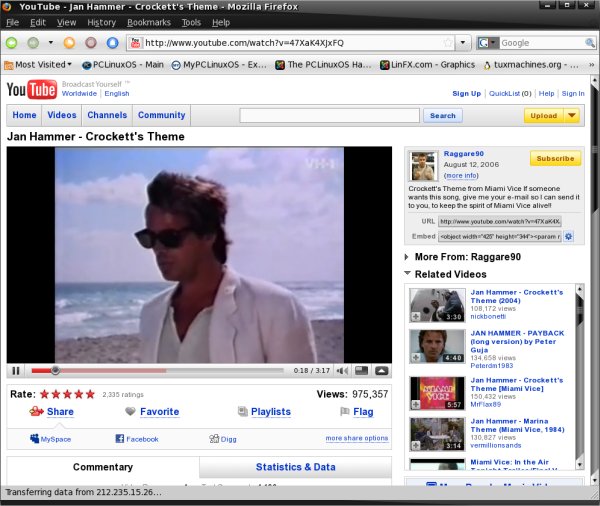Click the yellow Subscribe button
Screen dimensions: 600x506
(555, 159)
